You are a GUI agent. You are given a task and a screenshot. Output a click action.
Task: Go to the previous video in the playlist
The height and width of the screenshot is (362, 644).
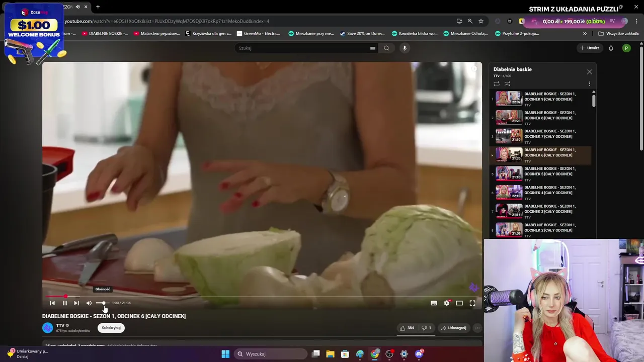pyautogui.click(x=52, y=303)
